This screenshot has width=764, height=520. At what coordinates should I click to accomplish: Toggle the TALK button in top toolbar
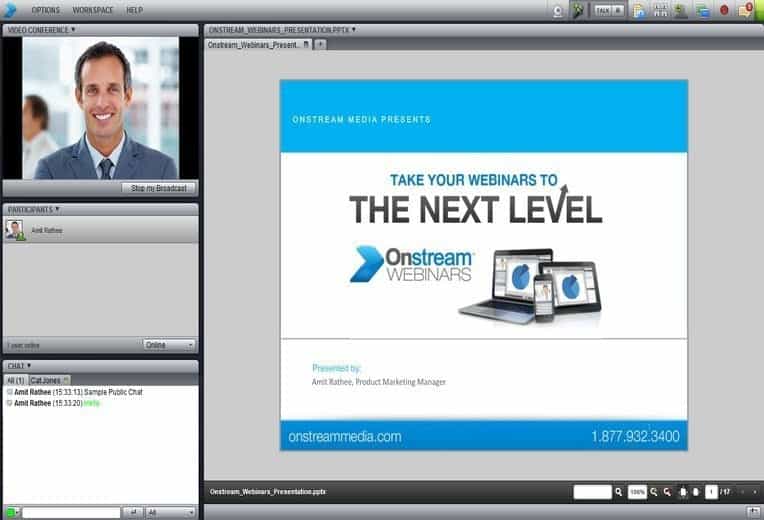pyautogui.click(x=603, y=10)
